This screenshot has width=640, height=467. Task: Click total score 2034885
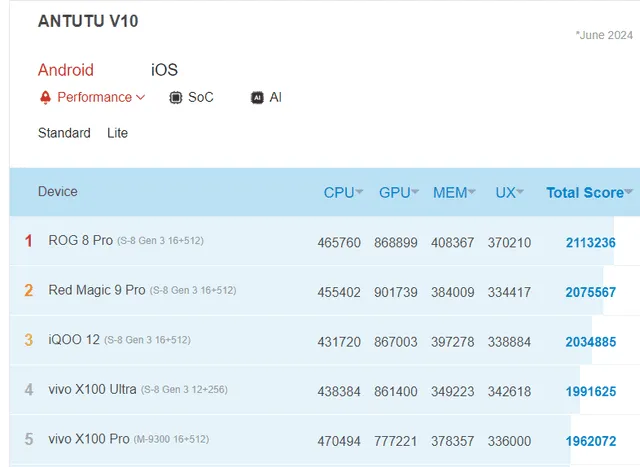(x=591, y=342)
